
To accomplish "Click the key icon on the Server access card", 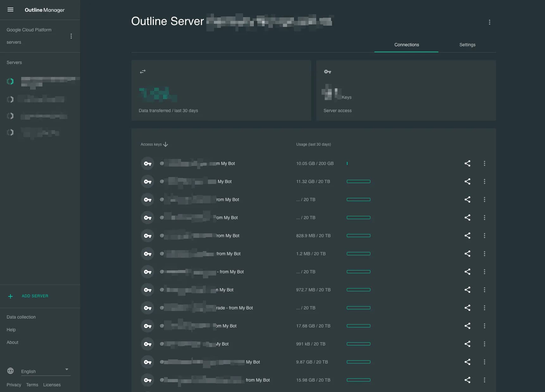I will tap(328, 71).
